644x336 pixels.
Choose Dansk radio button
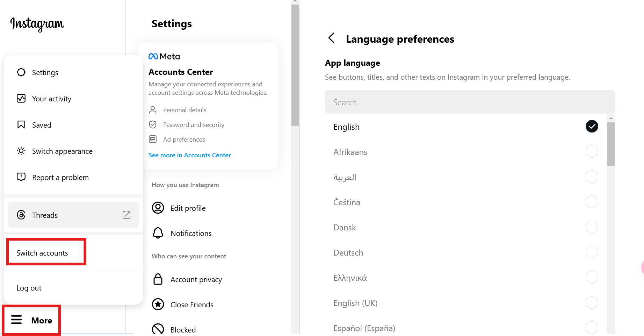click(x=592, y=227)
